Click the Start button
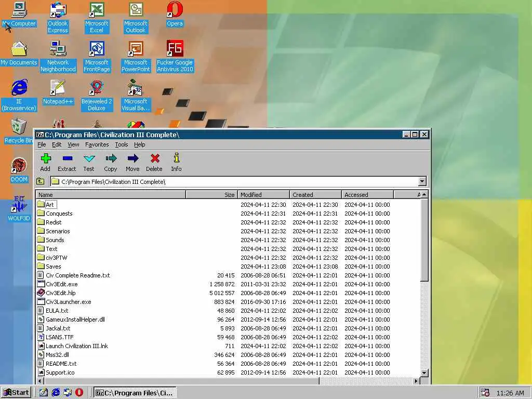The image size is (532, 399). (16, 393)
